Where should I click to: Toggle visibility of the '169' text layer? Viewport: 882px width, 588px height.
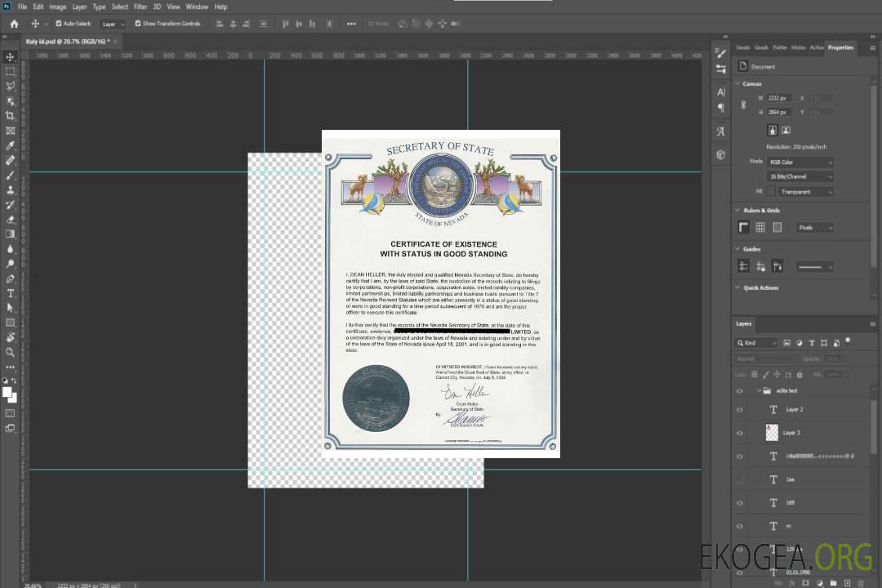coord(740,503)
